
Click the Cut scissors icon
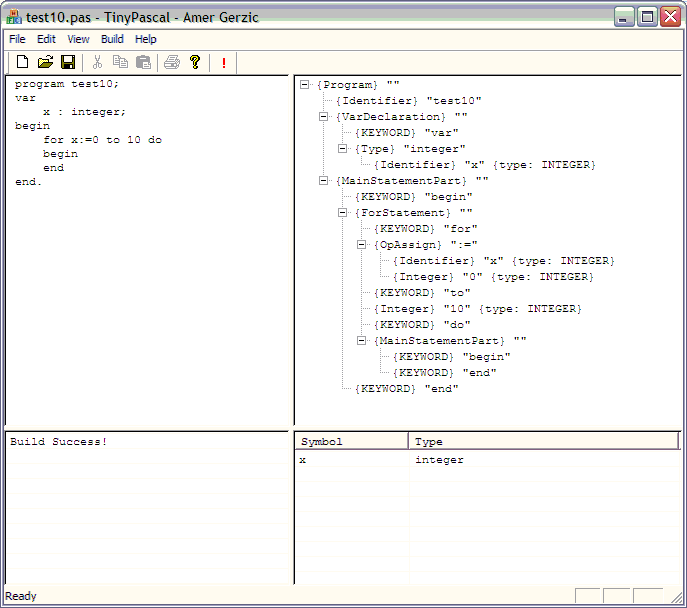(97, 62)
